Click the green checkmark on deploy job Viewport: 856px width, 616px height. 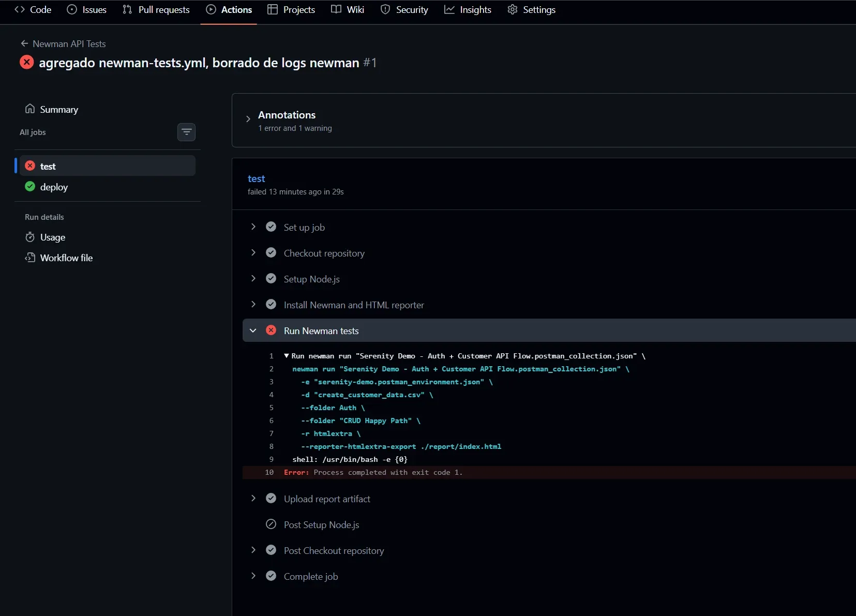coord(29,187)
